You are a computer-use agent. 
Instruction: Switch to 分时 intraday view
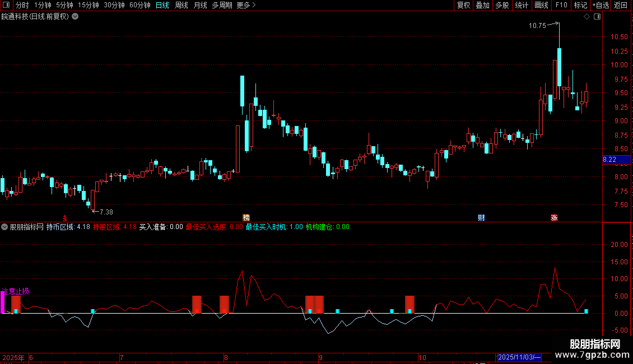[22, 5]
